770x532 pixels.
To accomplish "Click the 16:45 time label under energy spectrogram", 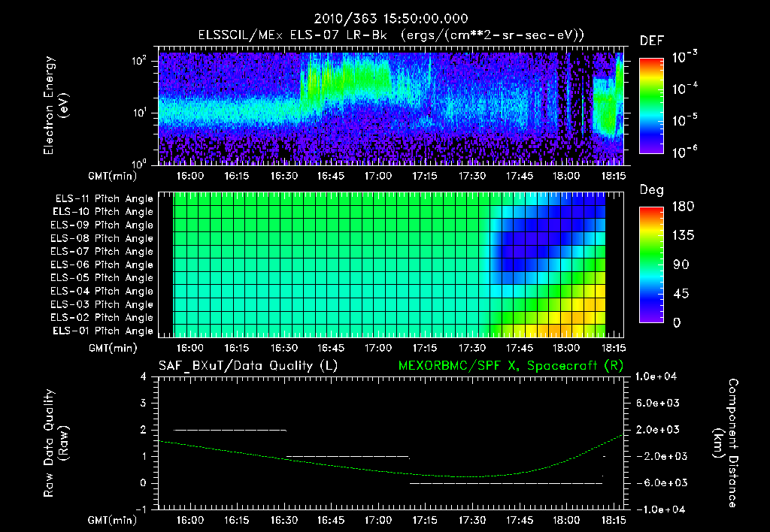I will (331, 176).
